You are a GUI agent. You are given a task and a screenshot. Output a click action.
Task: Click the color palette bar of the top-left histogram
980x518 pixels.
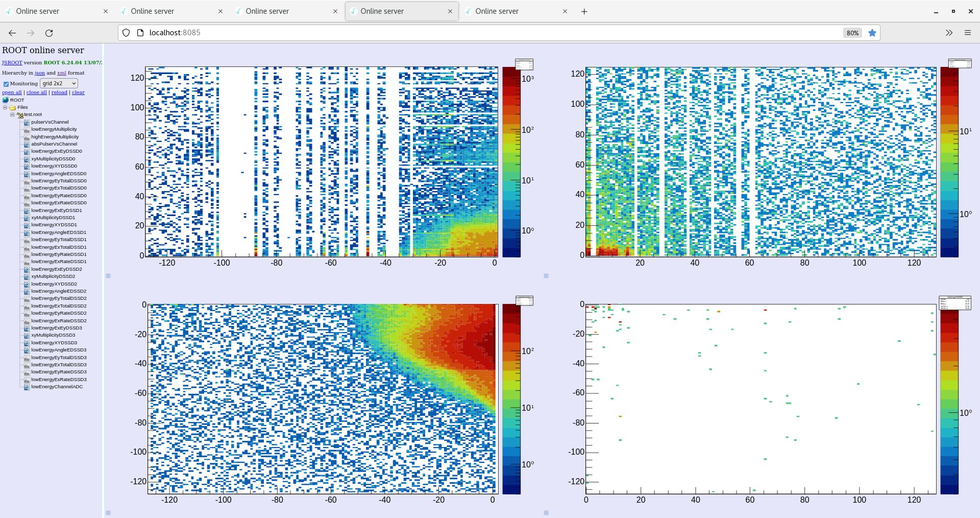point(510,158)
